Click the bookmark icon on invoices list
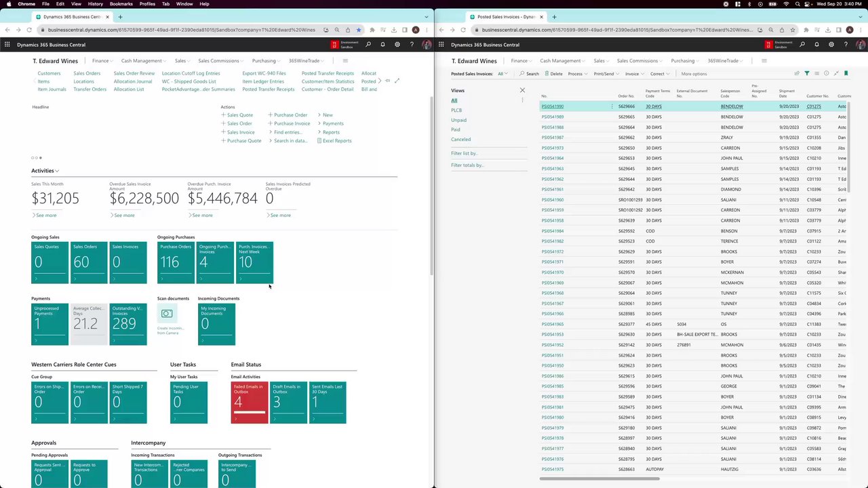 coord(846,73)
